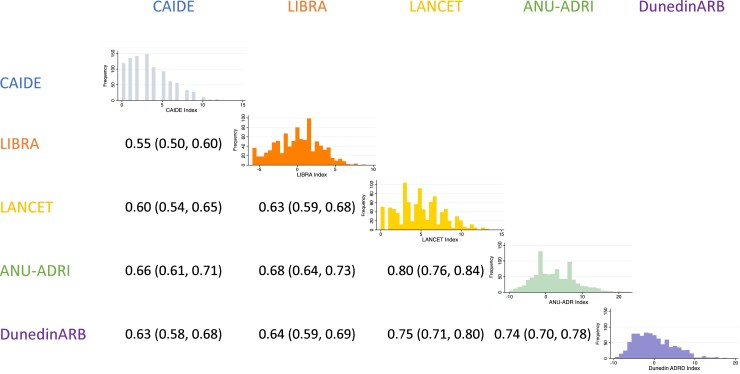The image size is (740, 374).
Task: Click the orange LIBRA histogram
Action: point(304,145)
